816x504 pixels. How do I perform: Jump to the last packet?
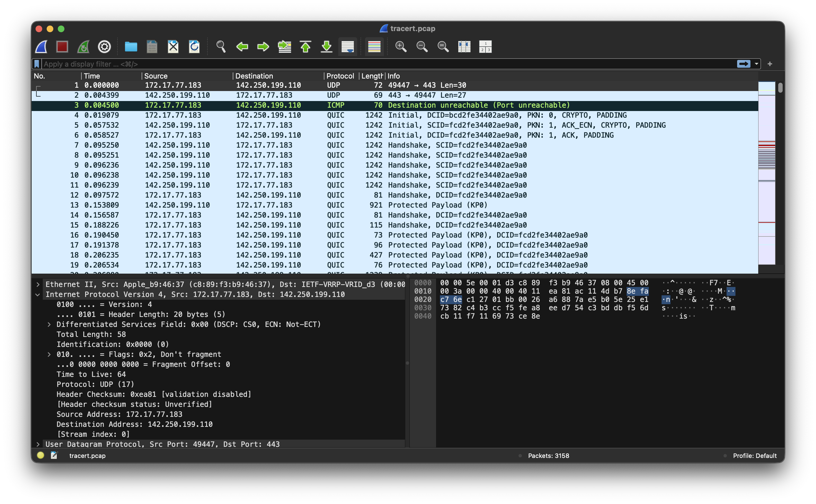[327, 47]
